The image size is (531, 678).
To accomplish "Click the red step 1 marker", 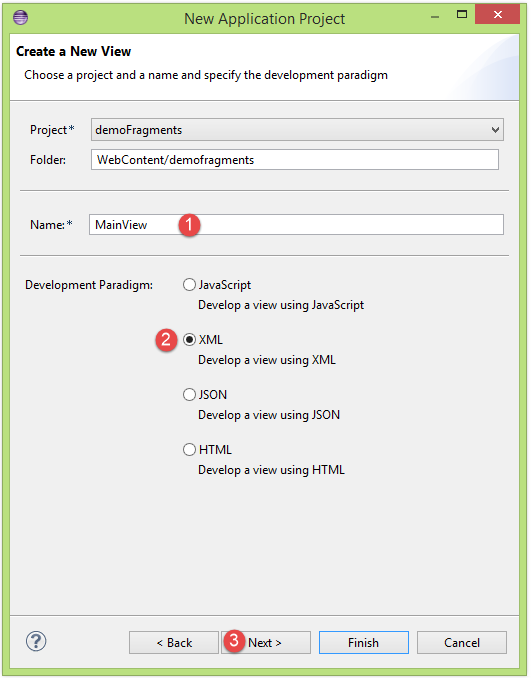I will pos(189,225).
